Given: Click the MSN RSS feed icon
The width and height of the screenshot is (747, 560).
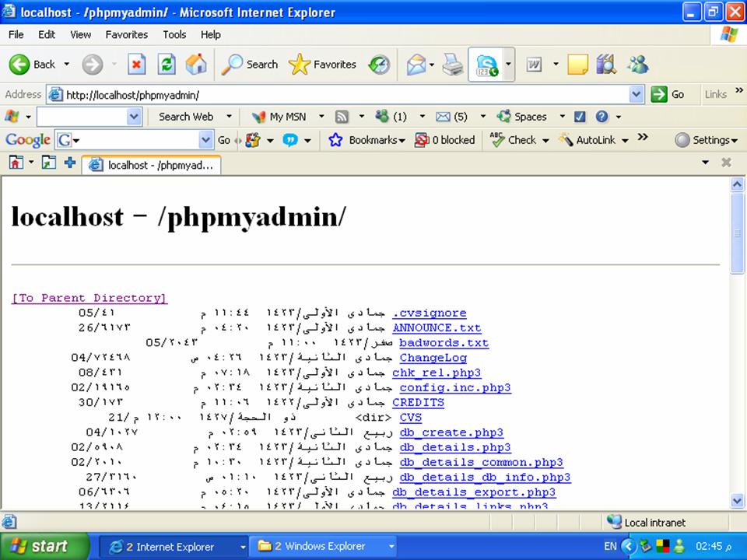Looking at the screenshot, I should (342, 117).
